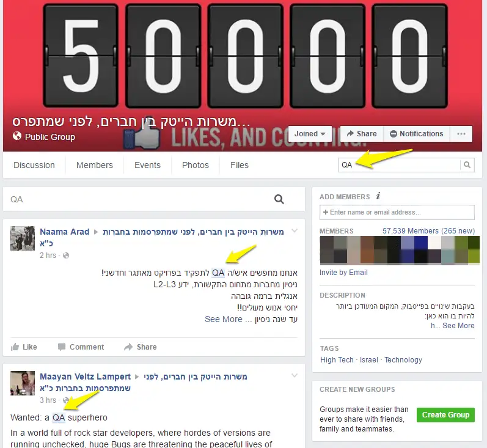Switch to the Members tab
The width and height of the screenshot is (487, 448).
(x=95, y=165)
